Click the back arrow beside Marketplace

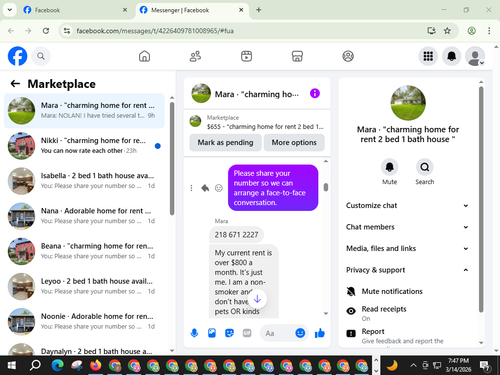click(15, 83)
